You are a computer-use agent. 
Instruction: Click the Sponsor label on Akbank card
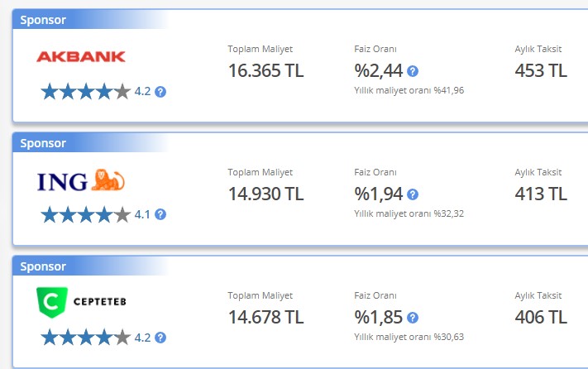click(43, 20)
